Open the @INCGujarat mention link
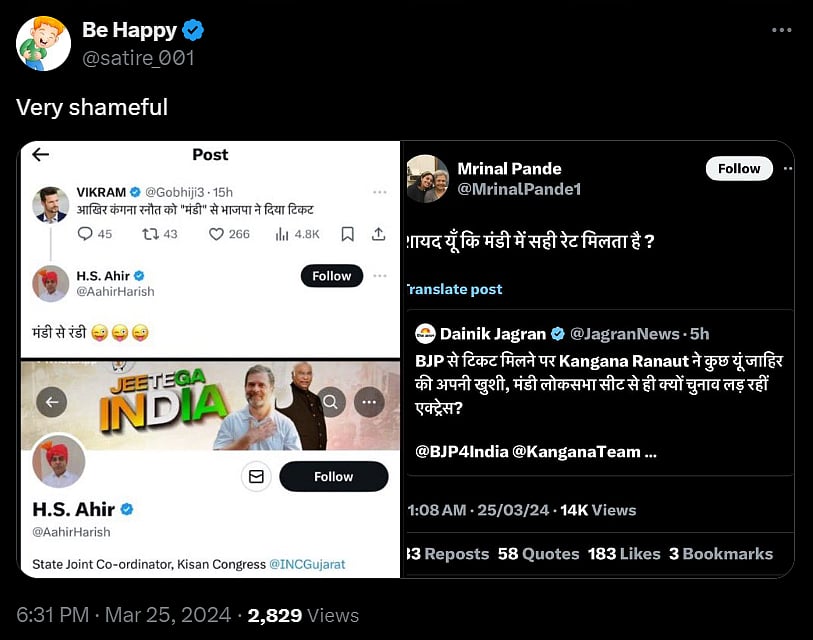The width and height of the screenshot is (813, 640). pyautogui.click(x=307, y=564)
